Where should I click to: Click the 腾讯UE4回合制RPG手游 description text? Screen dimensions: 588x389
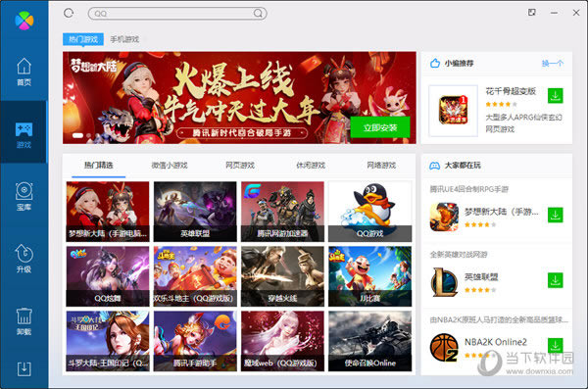point(468,189)
